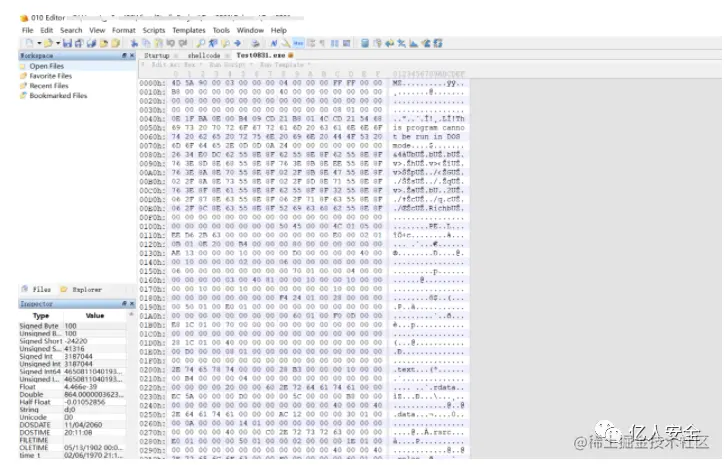This screenshot has height=465, width=724.
Task: Click the New file toolbar icon
Action: (30, 43)
